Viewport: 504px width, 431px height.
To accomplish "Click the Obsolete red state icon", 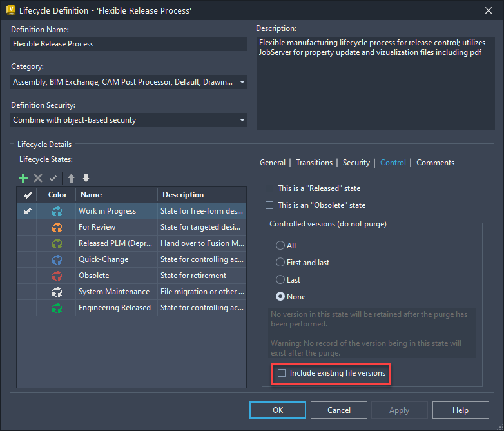I will 57,276.
